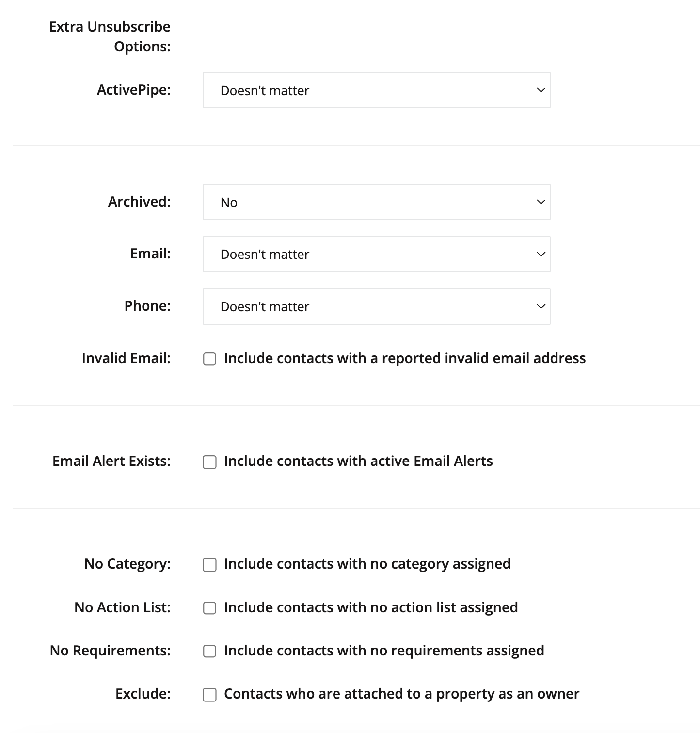Open the ActivePipe "Doesn't matter" dropdown
700x733 pixels.
pos(376,90)
